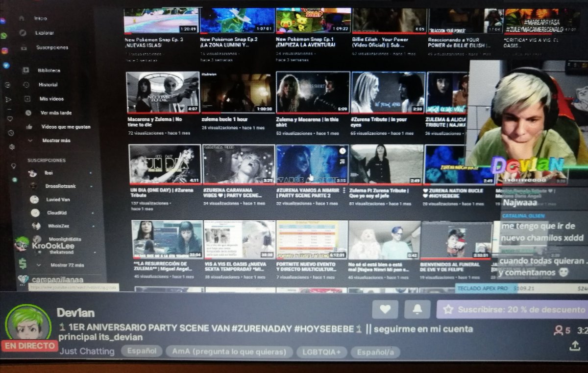Click the heart bookmarks icon in browser sidebar
This screenshot has height=373, width=588.
pyautogui.click(x=10, y=118)
